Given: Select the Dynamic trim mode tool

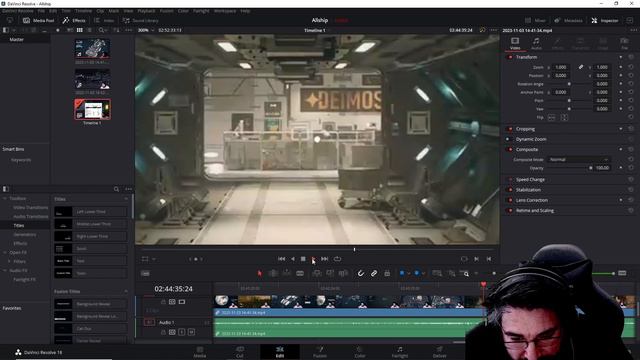Looking at the screenshot, I should click(287, 273).
